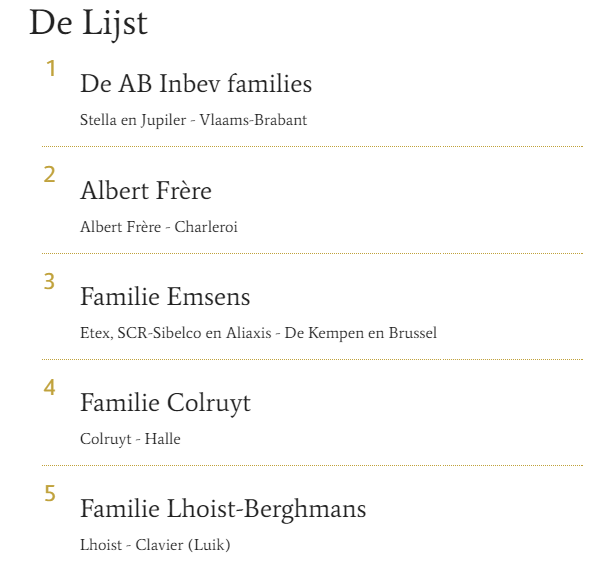Open the Familie Lhoist-Berghmans heading link
Image resolution: width=605 pixels, height=568 pixels.
[x=223, y=510]
